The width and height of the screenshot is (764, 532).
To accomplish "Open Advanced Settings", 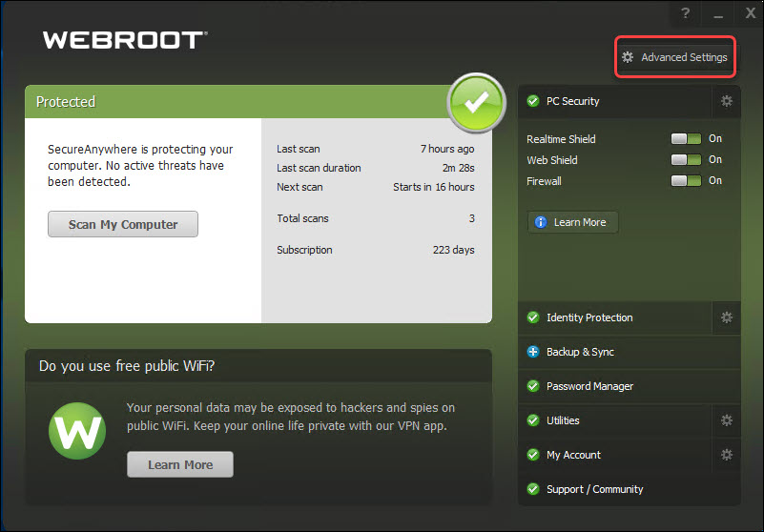I will (675, 57).
